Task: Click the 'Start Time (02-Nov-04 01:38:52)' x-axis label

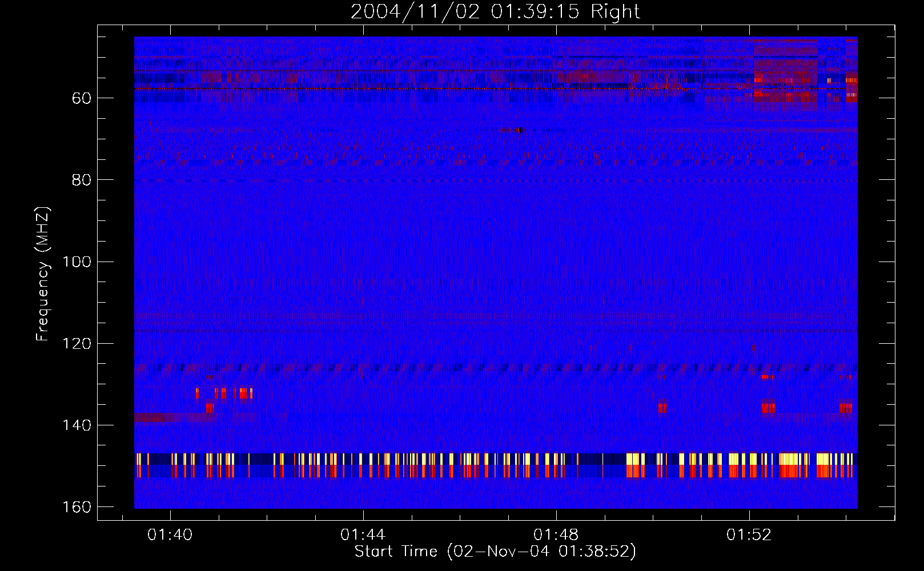Action: tap(495, 552)
